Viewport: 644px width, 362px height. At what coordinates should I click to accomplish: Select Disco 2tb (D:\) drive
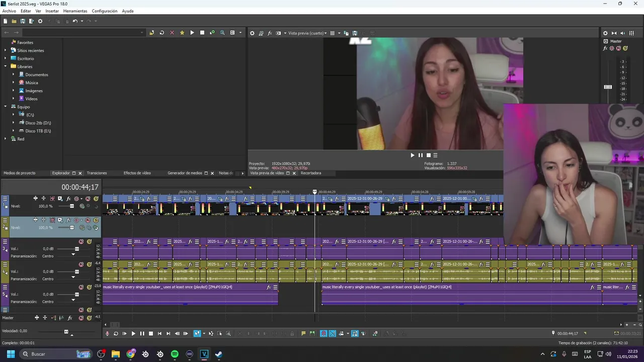coord(38,123)
